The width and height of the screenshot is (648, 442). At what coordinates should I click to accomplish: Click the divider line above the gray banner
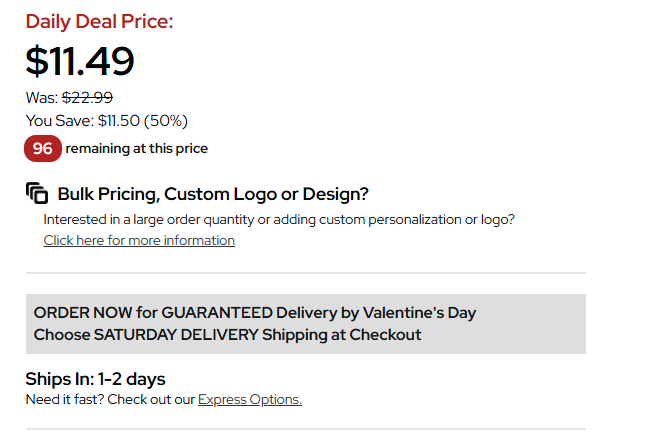[305, 273]
